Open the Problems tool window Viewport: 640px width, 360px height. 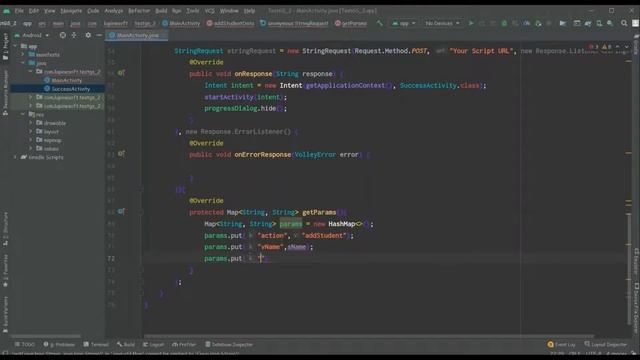(x=59, y=344)
